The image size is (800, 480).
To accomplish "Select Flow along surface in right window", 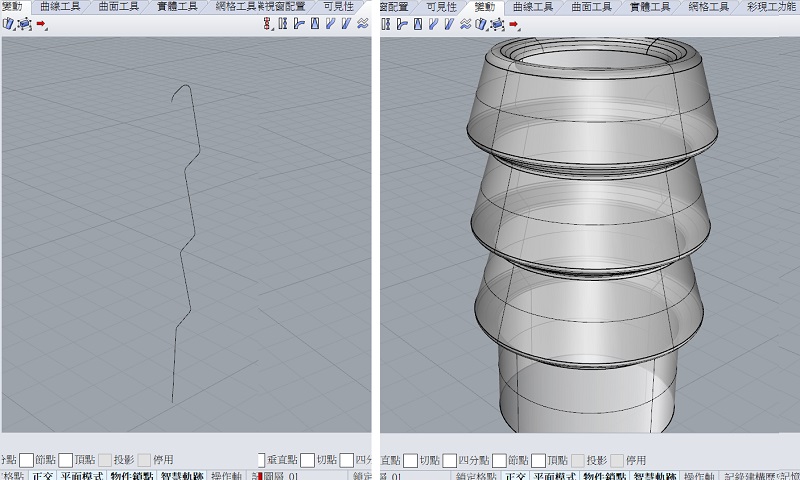I will 449,24.
